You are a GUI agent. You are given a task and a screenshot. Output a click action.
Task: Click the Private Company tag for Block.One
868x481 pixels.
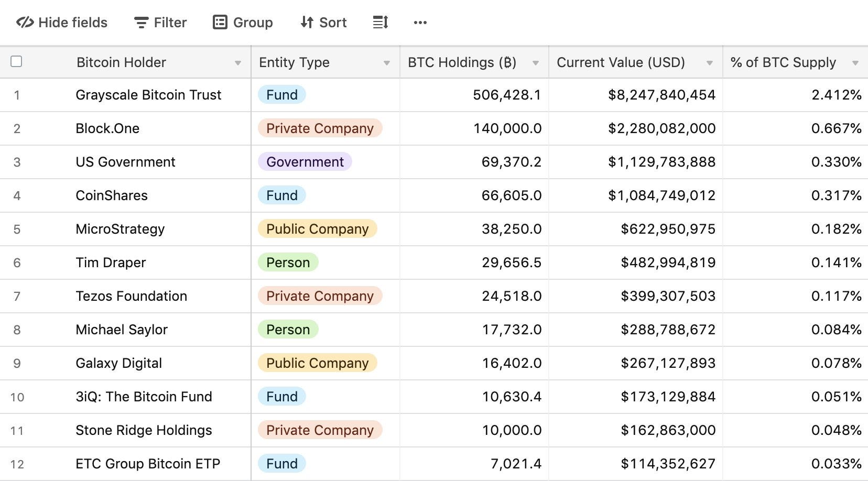click(x=320, y=128)
